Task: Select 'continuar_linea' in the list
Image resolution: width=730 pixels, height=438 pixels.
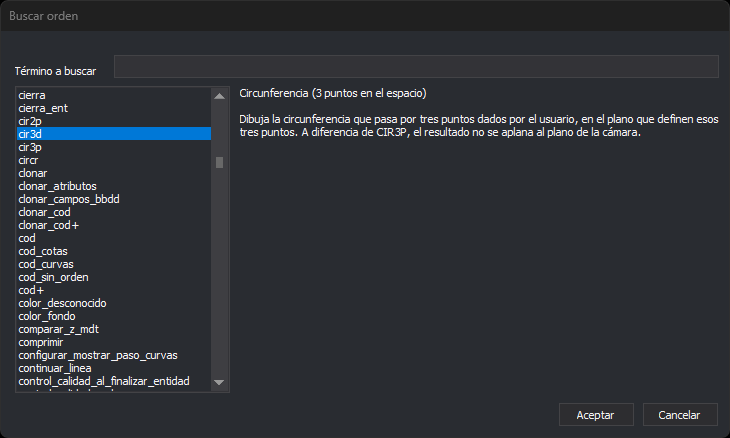Action: (114, 369)
